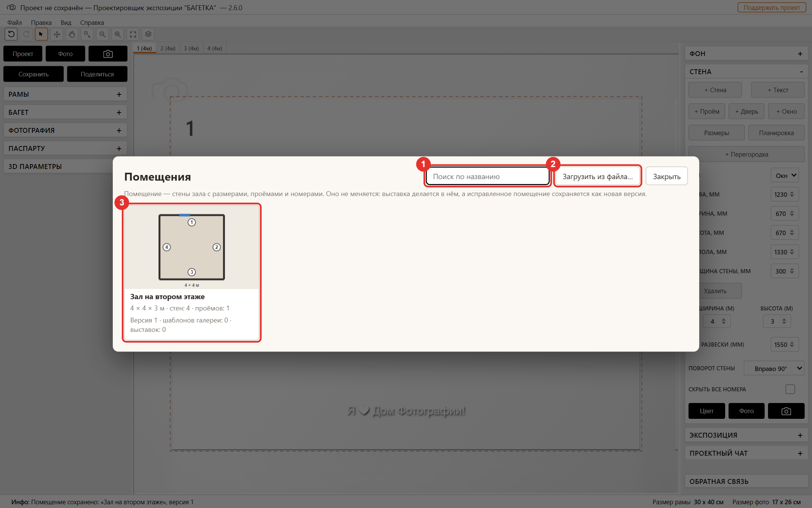
Task: Switch to wall tab 4 (4м)
Action: pos(215,48)
